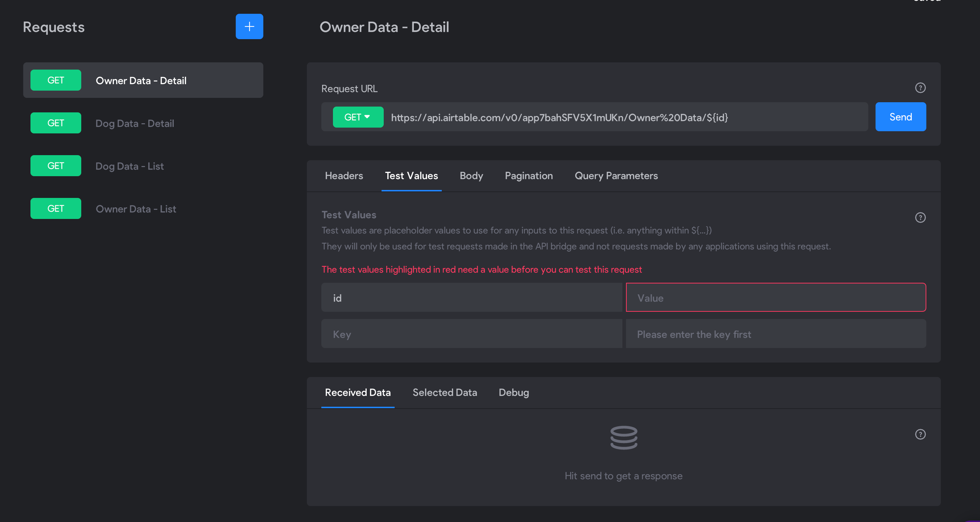The width and height of the screenshot is (980, 522).
Task: Click the 'Hit send to get a response' text
Action: tap(623, 476)
